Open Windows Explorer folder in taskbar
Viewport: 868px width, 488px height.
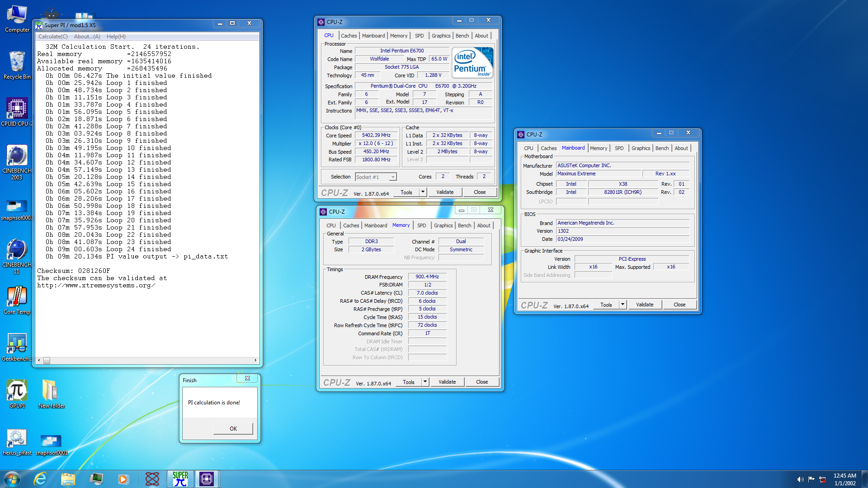click(68, 479)
